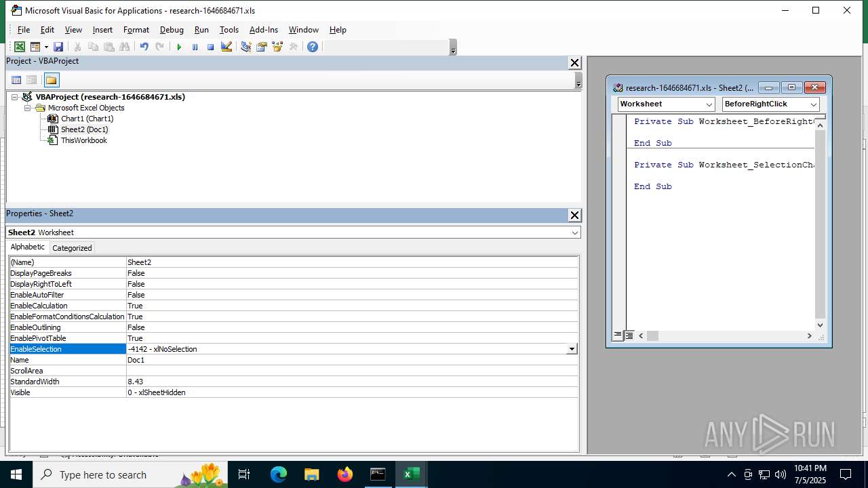Open Firefox from taskbar
This screenshot has height=488, width=868.
tap(345, 474)
